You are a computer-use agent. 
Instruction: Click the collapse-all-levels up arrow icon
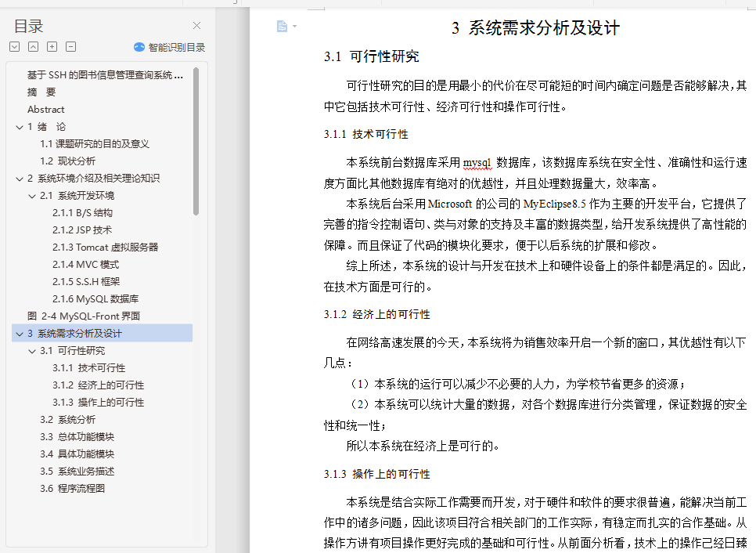(34, 47)
